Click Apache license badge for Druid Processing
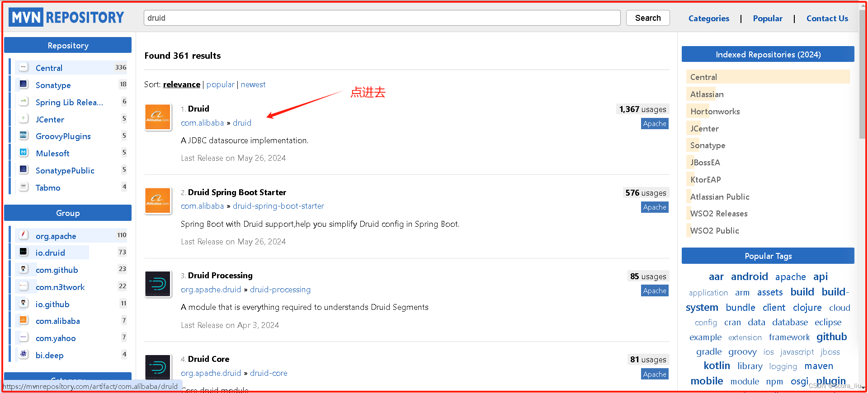868x393 pixels. coord(655,291)
